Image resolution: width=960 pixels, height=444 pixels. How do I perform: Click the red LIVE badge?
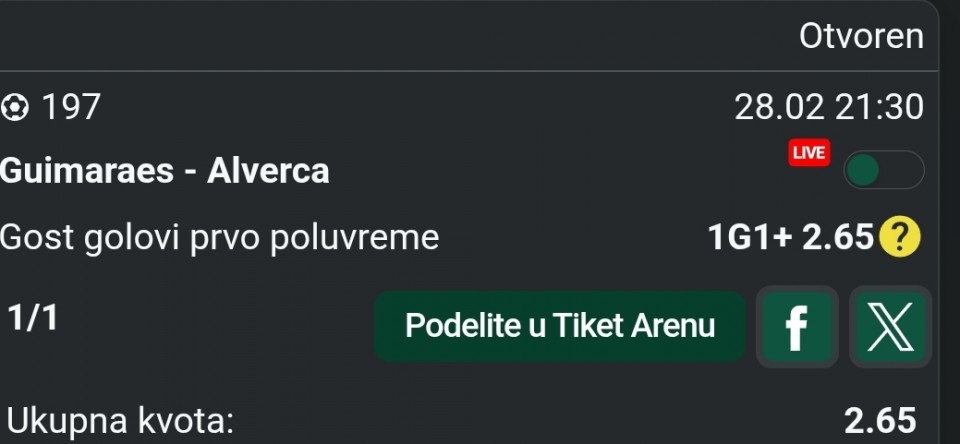tap(808, 153)
